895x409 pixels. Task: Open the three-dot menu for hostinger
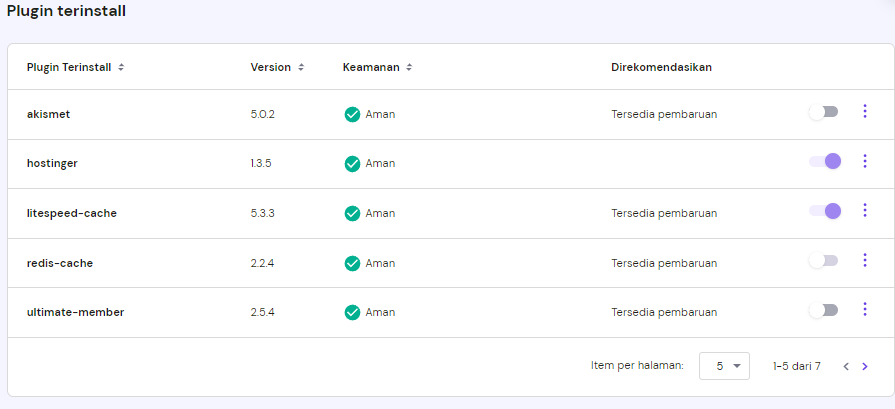point(865,161)
